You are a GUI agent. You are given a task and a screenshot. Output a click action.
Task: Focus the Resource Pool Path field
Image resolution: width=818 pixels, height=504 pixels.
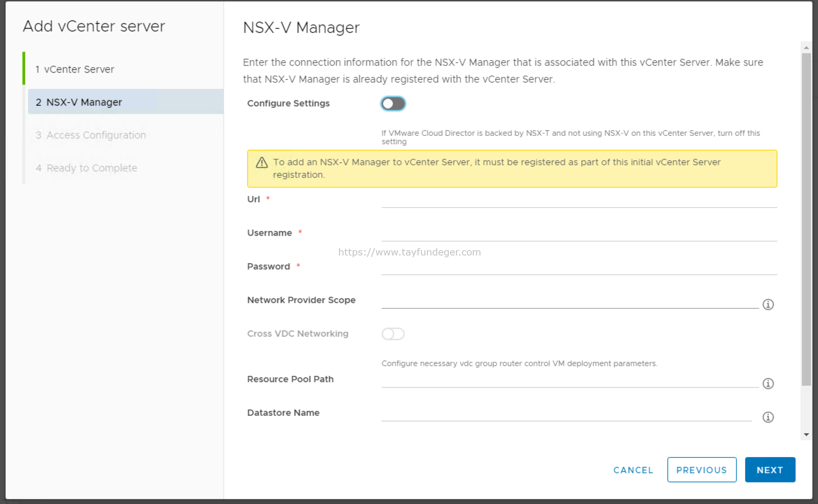570,380
